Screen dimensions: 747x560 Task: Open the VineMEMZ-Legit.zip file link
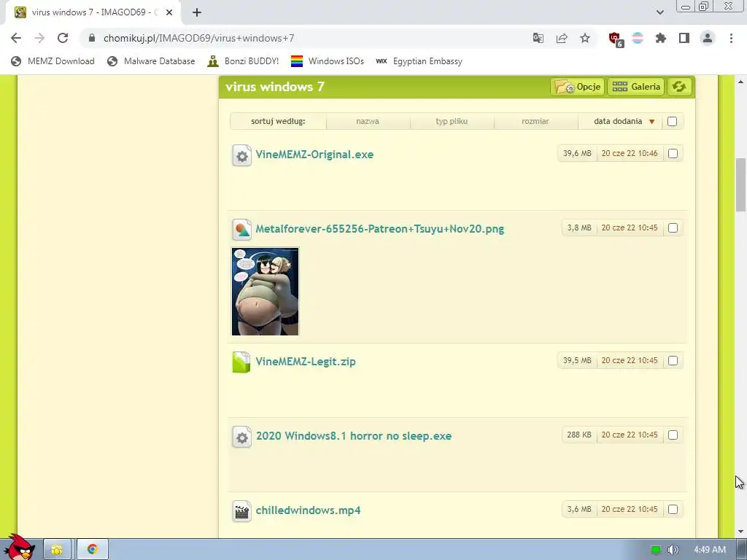point(306,362)
